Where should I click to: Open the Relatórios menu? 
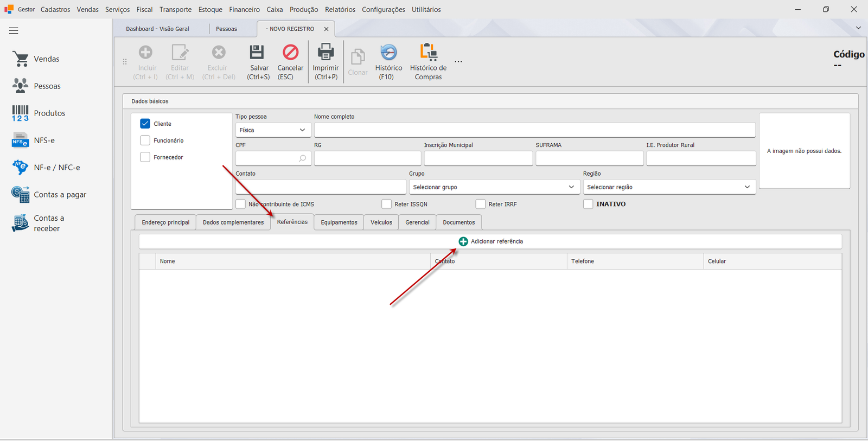[340, 10]
